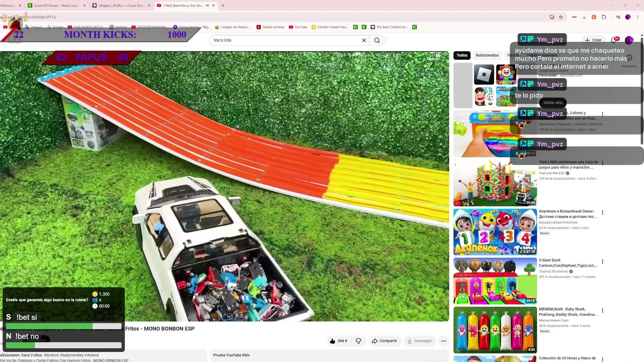Click the install app icon in address bar
Image resolution: width=644 pixels, height=362 pixels.
click(x=552, y=17)
